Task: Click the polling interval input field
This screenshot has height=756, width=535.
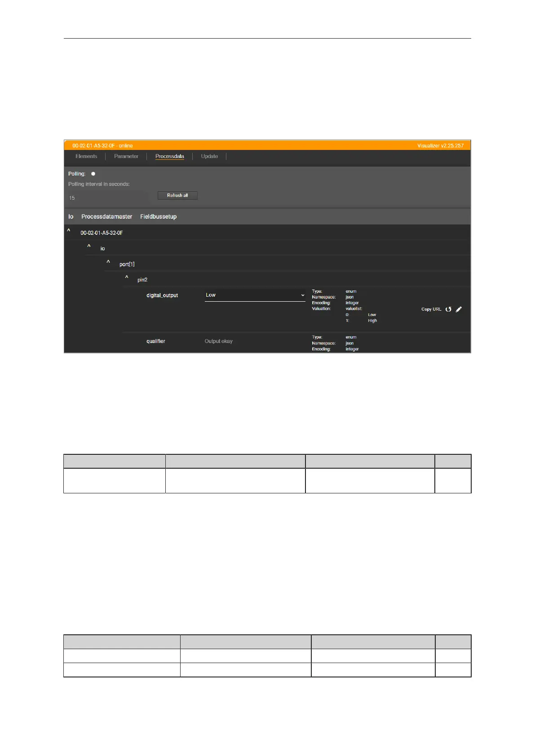Action: 108,198
